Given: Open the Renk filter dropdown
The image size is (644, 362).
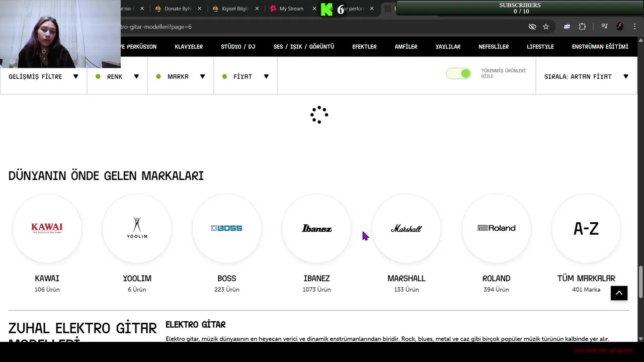Looking at the screenshot, I should pyautogui.click(x=117, y=76).
